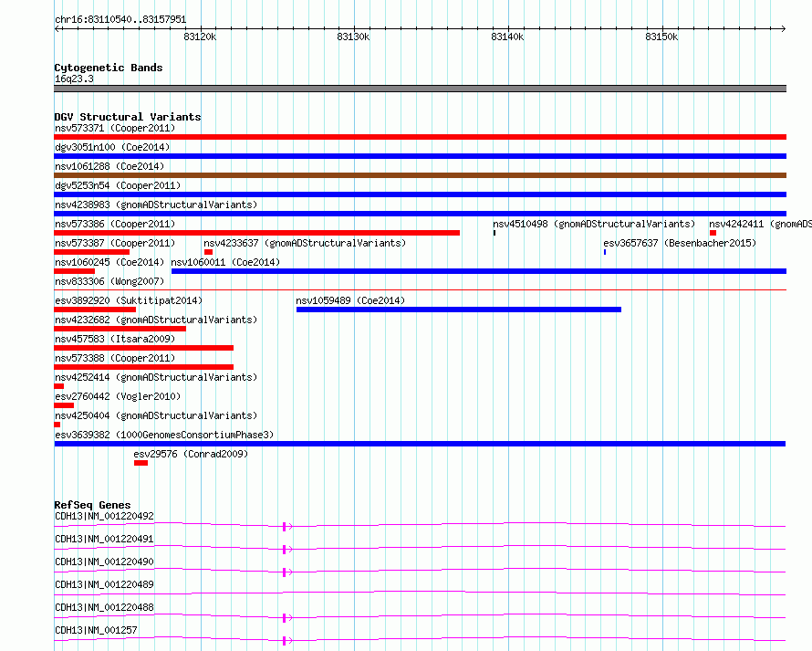Click the red esv2760442 variant bar
Image resolution: width=812 pixels, height=651 pixels.
point(64,405)
